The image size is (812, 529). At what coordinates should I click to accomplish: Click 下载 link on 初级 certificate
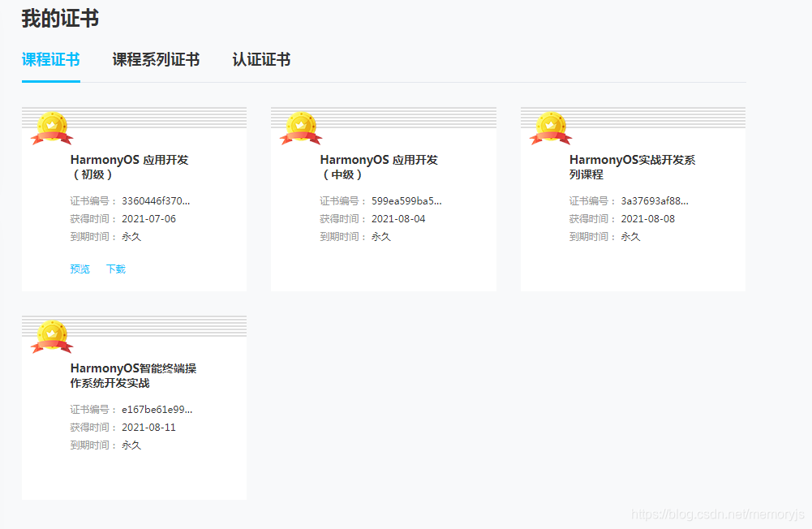pyautogui.click(x=116, y=269)
